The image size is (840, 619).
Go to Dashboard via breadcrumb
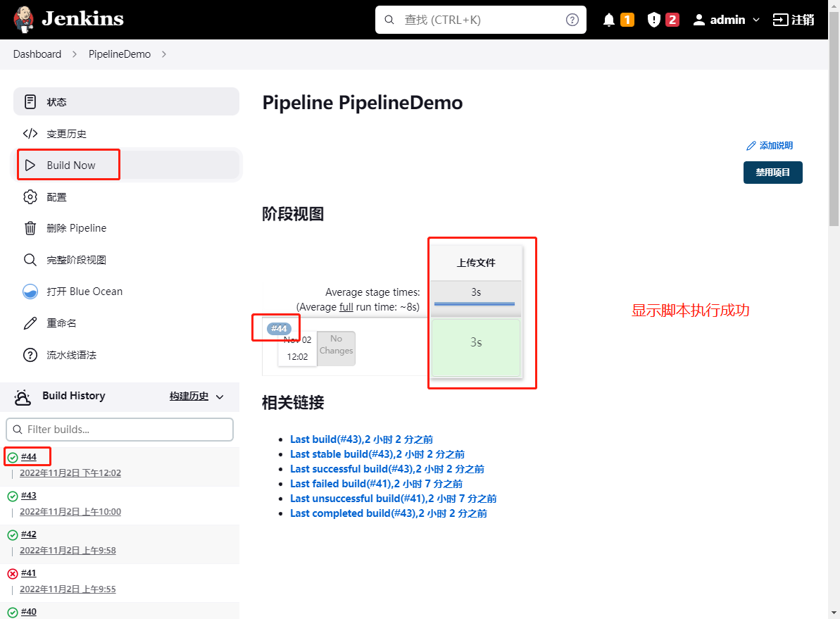coord(37,54)
